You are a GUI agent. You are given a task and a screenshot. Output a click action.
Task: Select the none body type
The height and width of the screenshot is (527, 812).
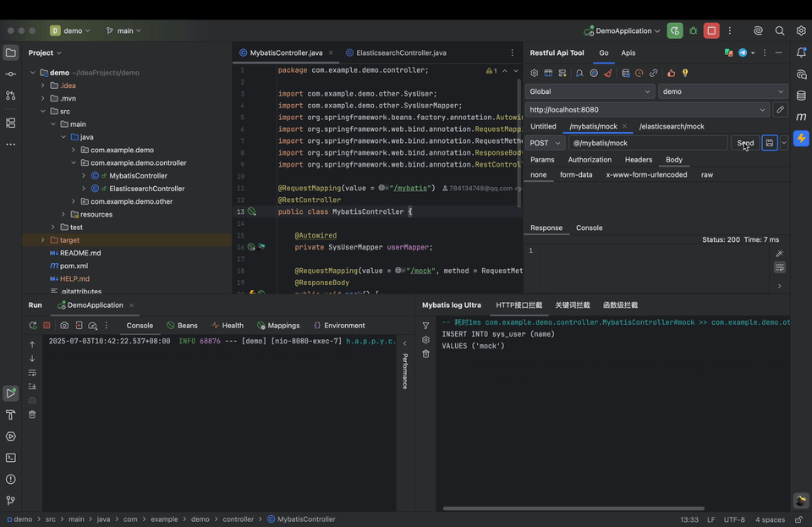(x=540, y=174)
